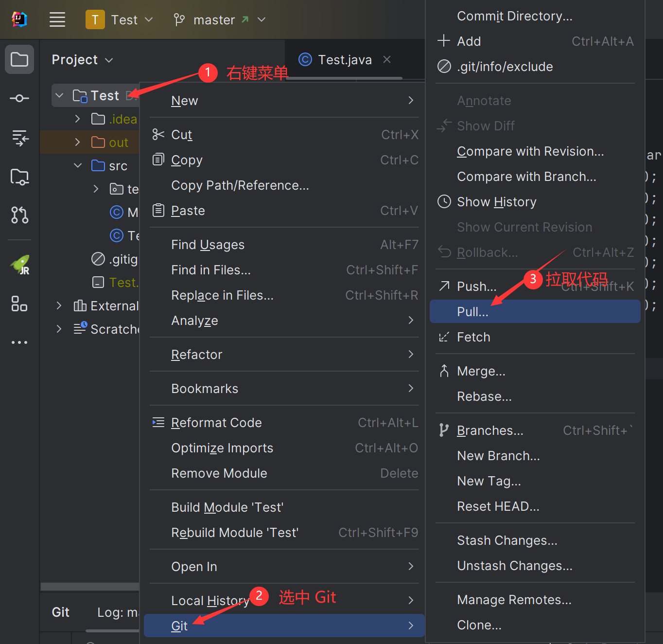Open the Refactor submenu
The width and height of the screenshot is (663, 644).
pyautogui.click(x=284, y=354)
